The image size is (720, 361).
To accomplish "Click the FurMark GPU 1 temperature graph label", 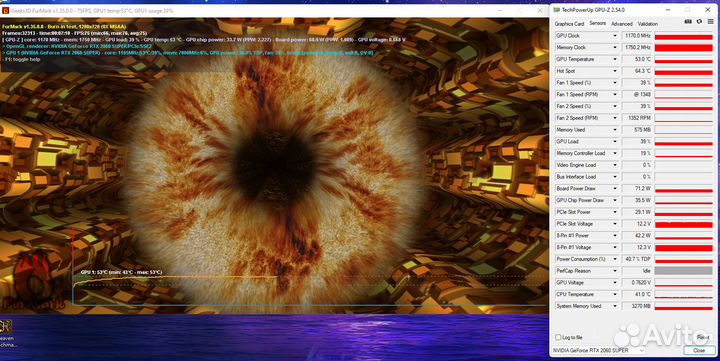I will [121, 272].
